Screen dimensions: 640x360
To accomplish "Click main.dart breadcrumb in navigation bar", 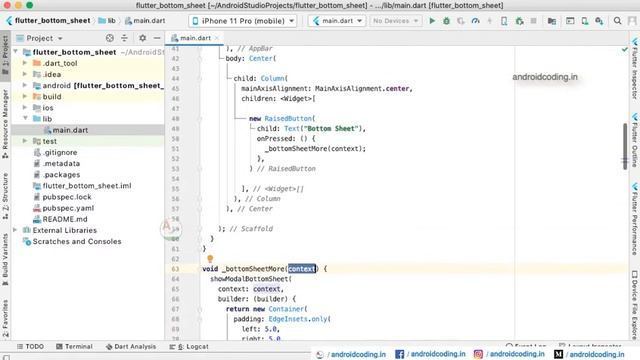I will tap(145, 21).
